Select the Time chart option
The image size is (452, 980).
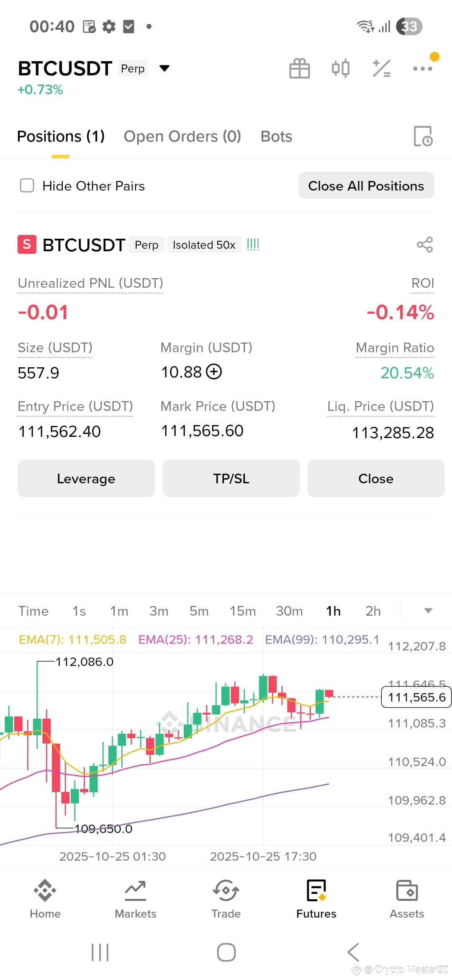click(x=33, y=611)
